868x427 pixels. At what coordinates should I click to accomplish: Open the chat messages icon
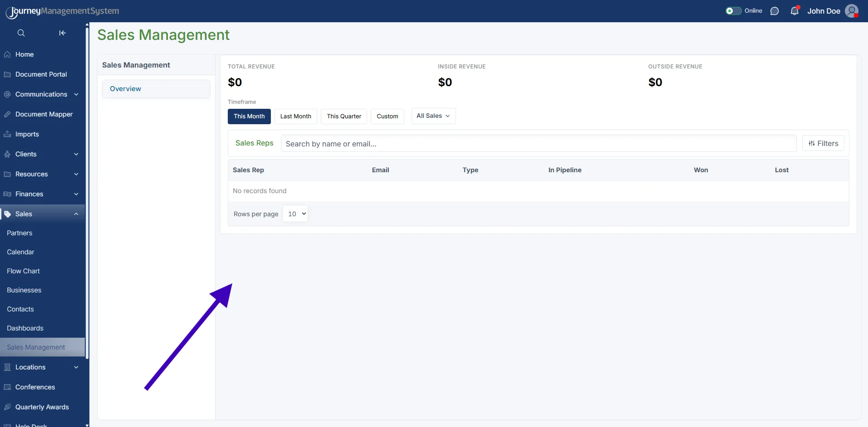(x=775, y=11)
